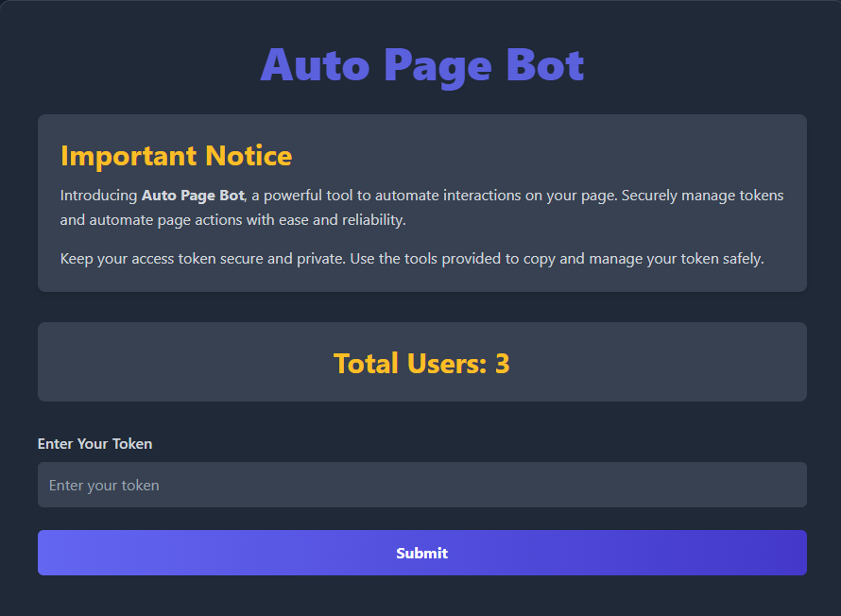This screenshot has width=841, height=616.
Task: Click the token input field
Action: [421, 485]
